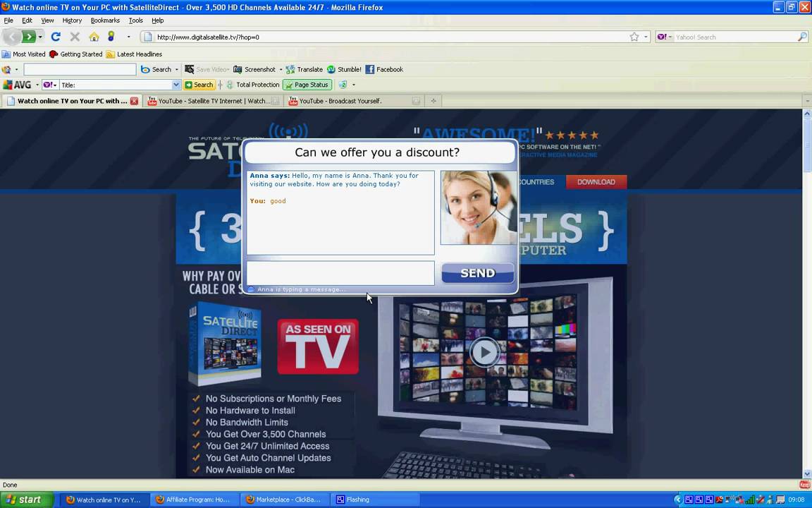Viewport: 812px width, 508px height.
Task: Expand the Bing Search options dropdown arrow
Action: pyautogui.click(x=177, y=69)
